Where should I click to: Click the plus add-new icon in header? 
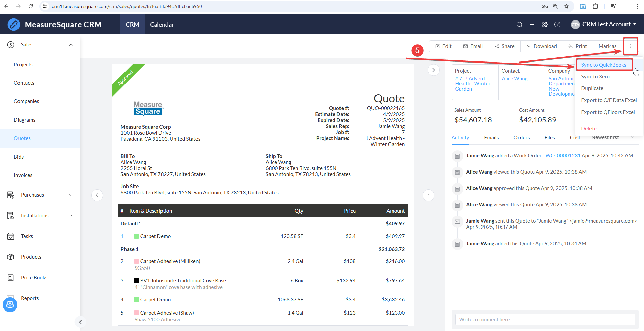click(x=532, y=24)
